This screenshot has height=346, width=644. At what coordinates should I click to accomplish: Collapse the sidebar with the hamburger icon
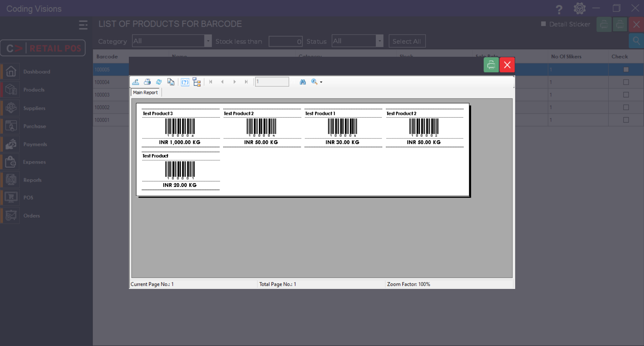83,25
